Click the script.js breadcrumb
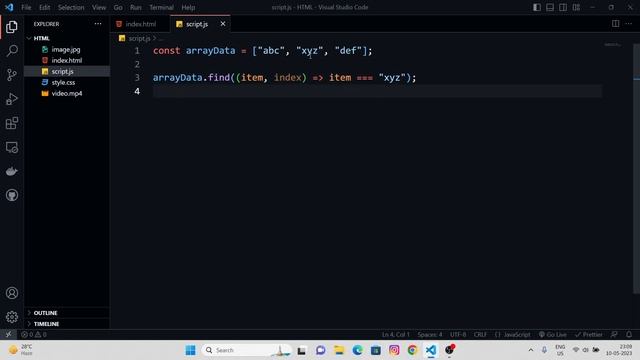640x360 pixels. 139,38
